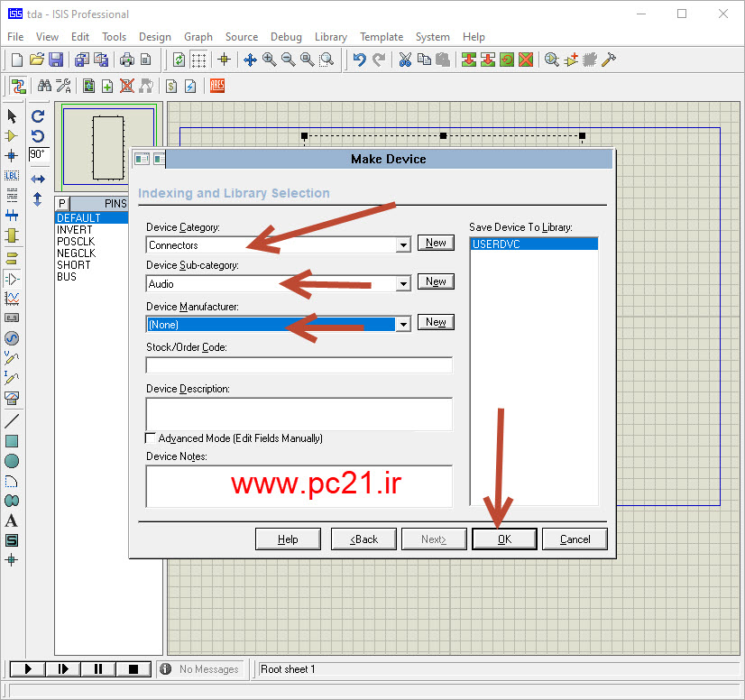Viewport: 745px width, 700px height.
Task: Click the Cut scissors icon
Action: 405,60
